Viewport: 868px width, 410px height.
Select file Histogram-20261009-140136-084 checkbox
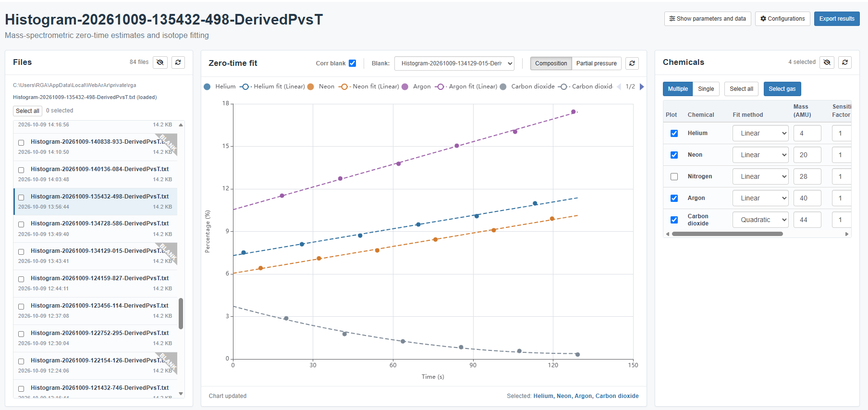point(21,170)
